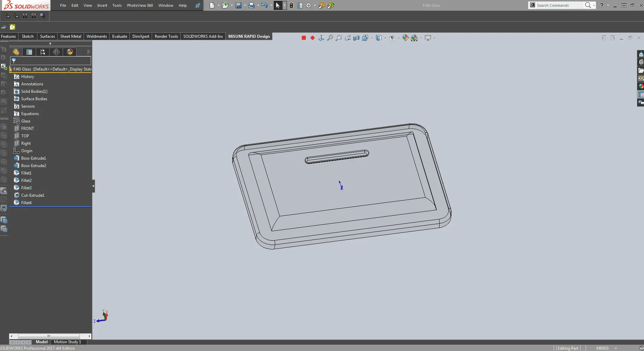
Task: Expand the FeatureManager tabs chevron arrow
Action: tap(88, 52)
